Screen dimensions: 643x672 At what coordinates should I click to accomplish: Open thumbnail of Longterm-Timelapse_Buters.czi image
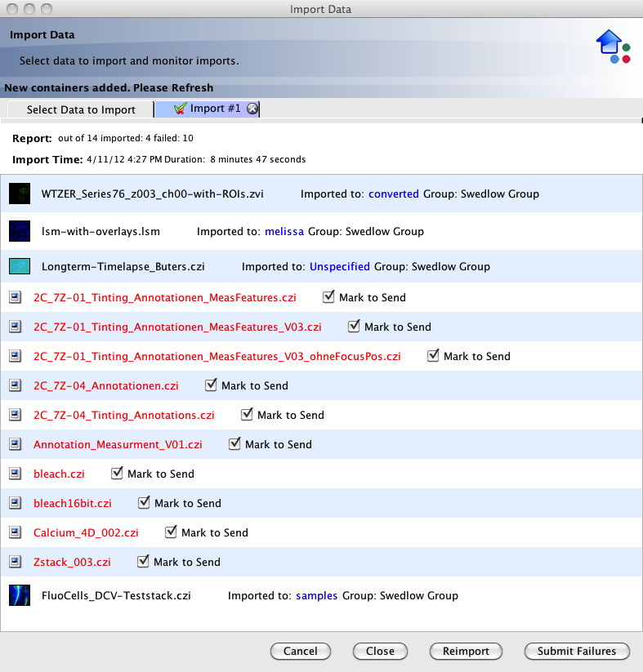click(x=20, y=266)
